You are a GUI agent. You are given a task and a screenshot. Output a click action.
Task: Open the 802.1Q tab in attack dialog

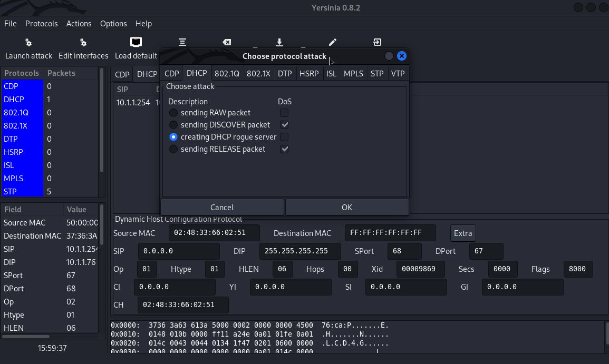(227, 73)
